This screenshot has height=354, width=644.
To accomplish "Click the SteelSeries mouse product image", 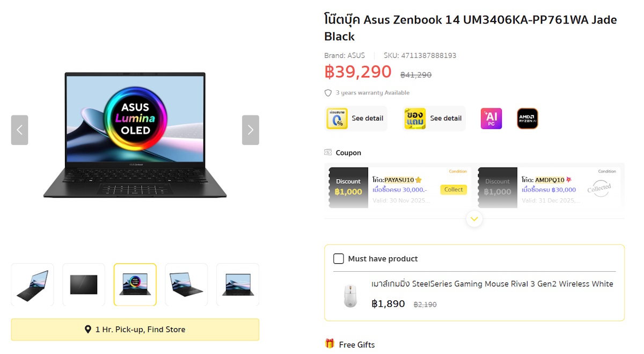I will (350, 296).
